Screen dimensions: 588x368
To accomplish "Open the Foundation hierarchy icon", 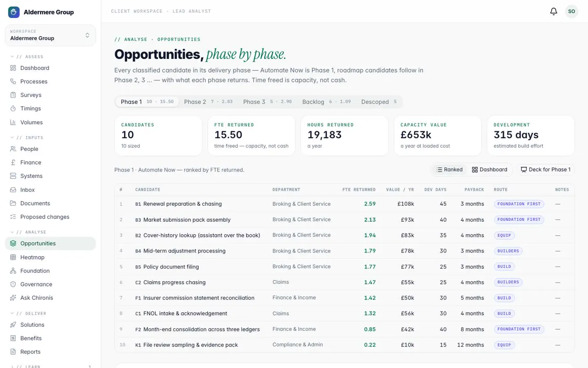I will pos(13,271).
